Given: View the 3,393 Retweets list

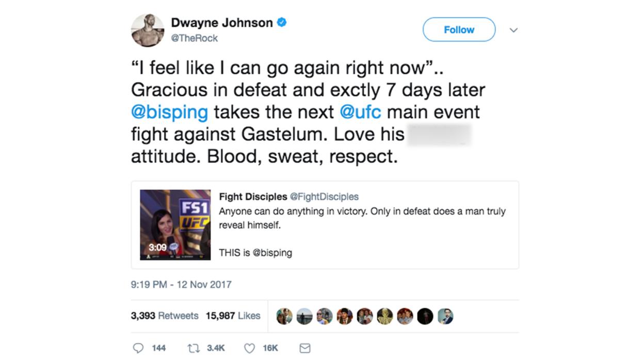Looking at the screenshot, I should click(x=163, y=315).
